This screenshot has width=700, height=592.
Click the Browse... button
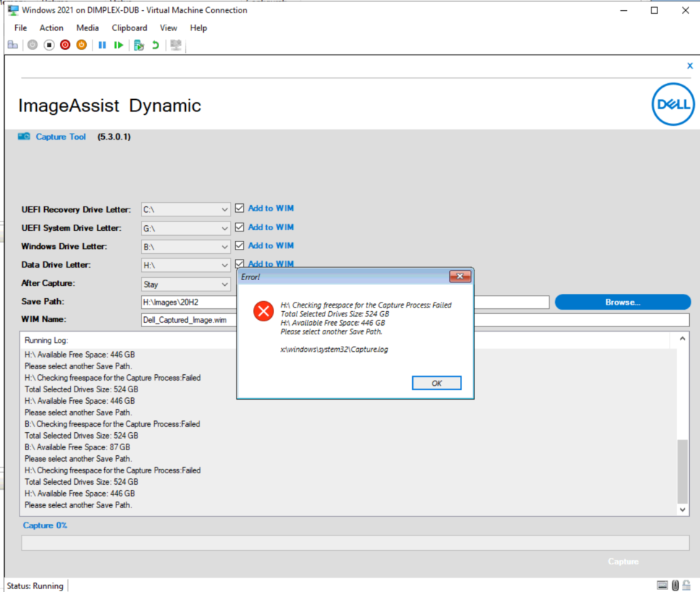[623, 302]
